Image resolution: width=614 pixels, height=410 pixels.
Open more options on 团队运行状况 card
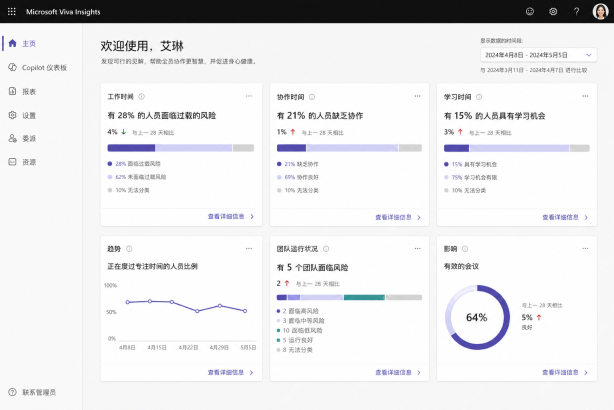417,248
